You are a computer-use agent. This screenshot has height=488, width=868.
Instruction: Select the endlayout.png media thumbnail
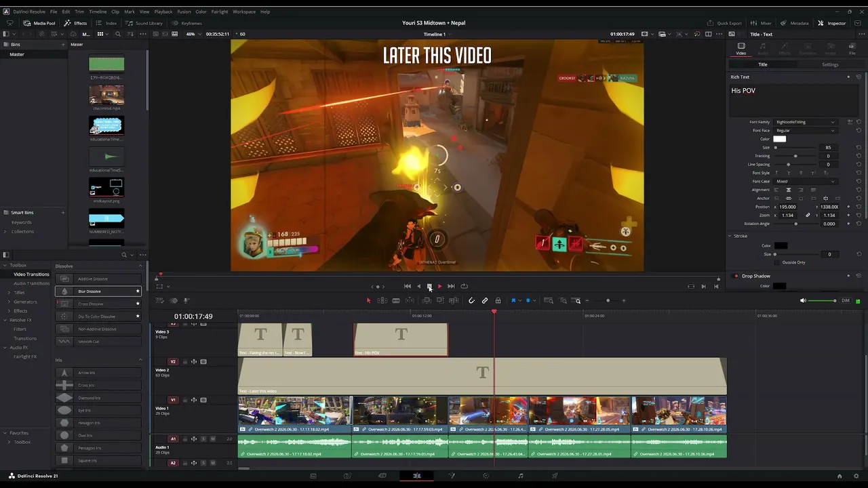(106, 186)
